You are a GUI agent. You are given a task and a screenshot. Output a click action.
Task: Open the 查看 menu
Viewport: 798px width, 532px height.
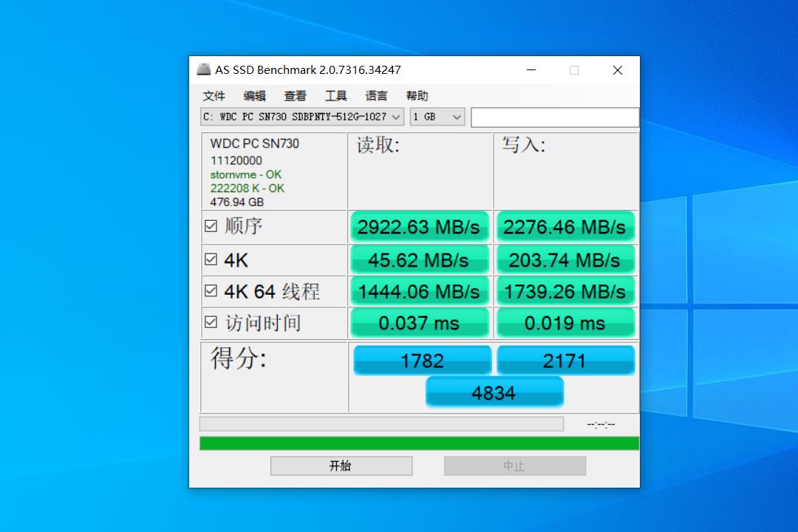pyautogui.click(x=295, y=95)
